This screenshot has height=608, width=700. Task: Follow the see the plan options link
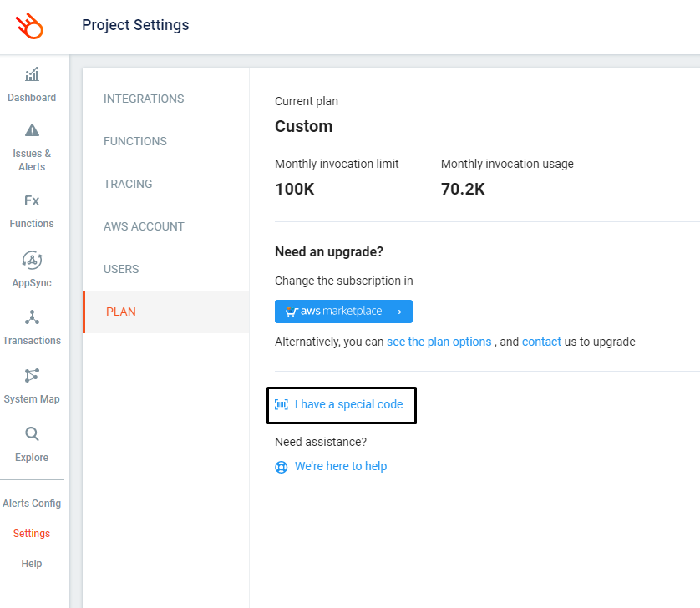(x=439, y=342)
